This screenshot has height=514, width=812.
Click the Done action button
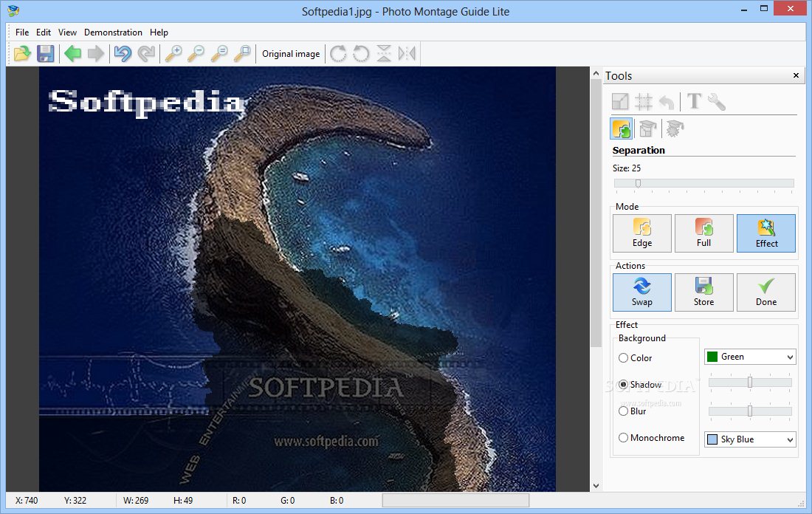766,292
